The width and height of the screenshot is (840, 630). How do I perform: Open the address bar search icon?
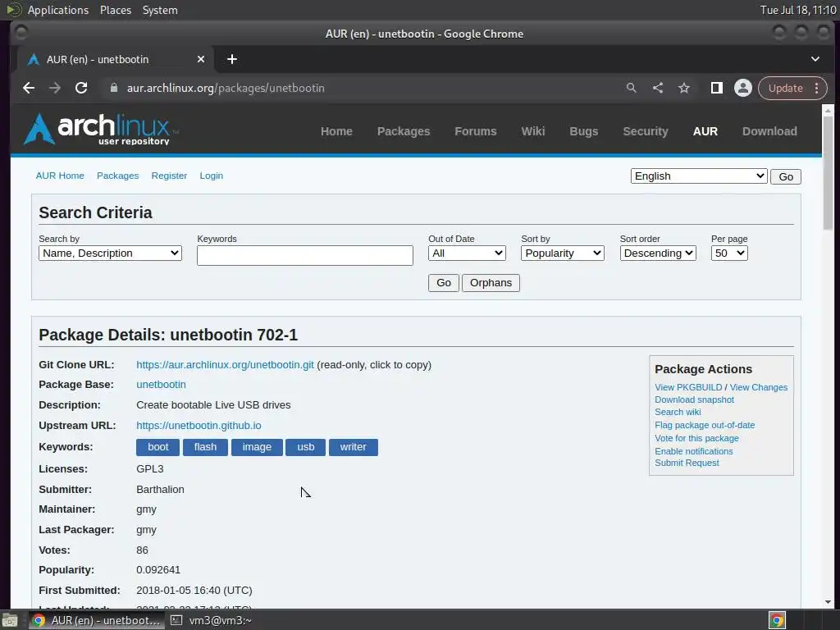pyautogui.click(x=631, y=88)
